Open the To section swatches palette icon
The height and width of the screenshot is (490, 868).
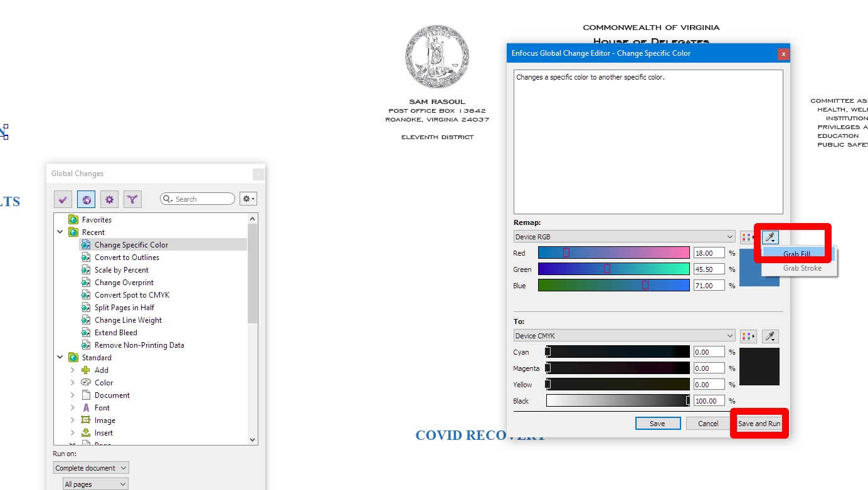(748, 336)
